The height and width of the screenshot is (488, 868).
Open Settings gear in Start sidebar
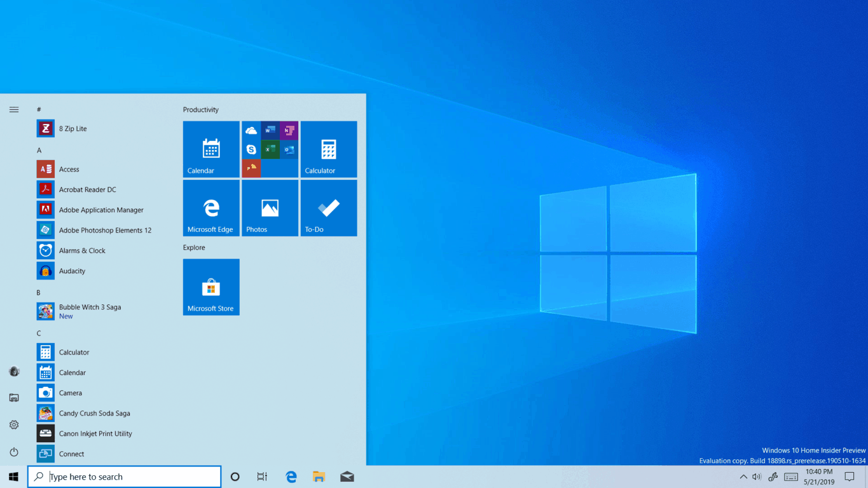[x=14, y=425]
